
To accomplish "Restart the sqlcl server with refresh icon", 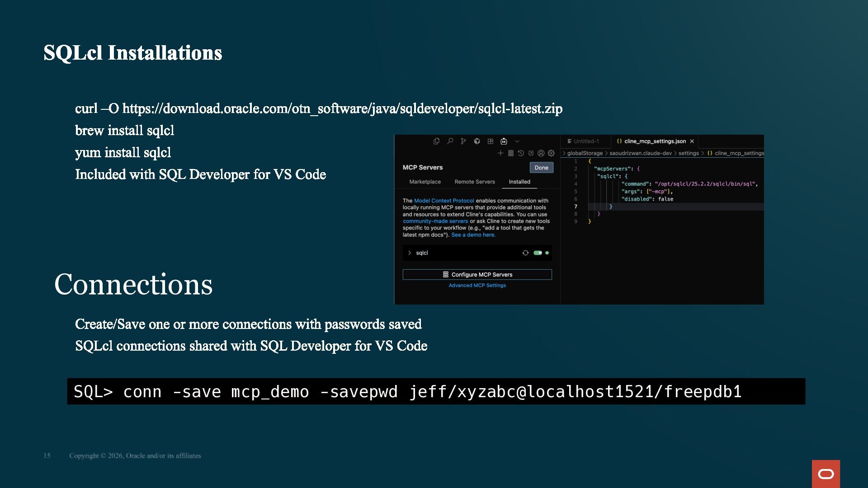I will [525, 253].
